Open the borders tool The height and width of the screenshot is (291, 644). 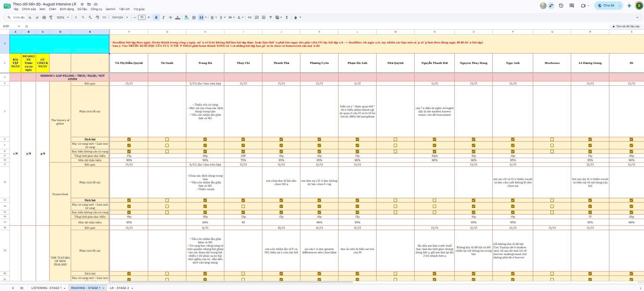click(194, 17)
